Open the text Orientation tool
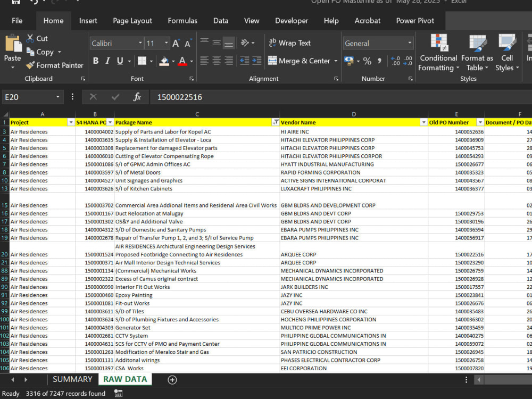 (x=245, y=43)
